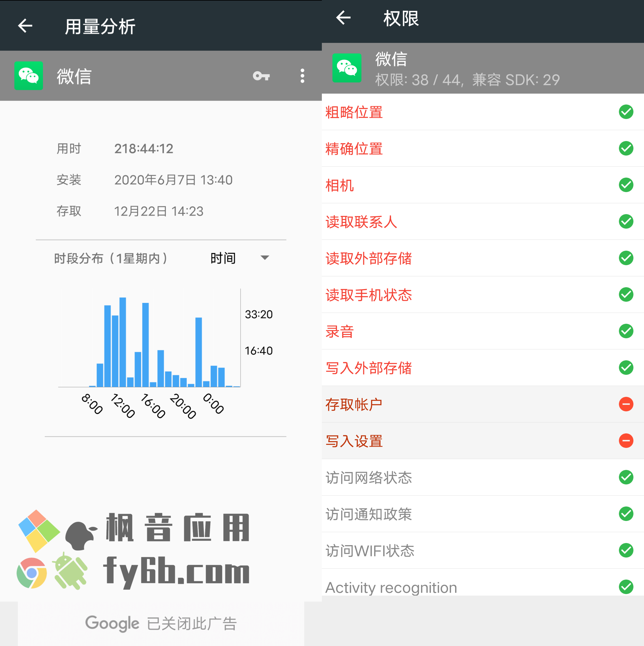Select the 访问网络状态 permission label
This screenshot has height=646, width=644.
click(x=369, y=477)
